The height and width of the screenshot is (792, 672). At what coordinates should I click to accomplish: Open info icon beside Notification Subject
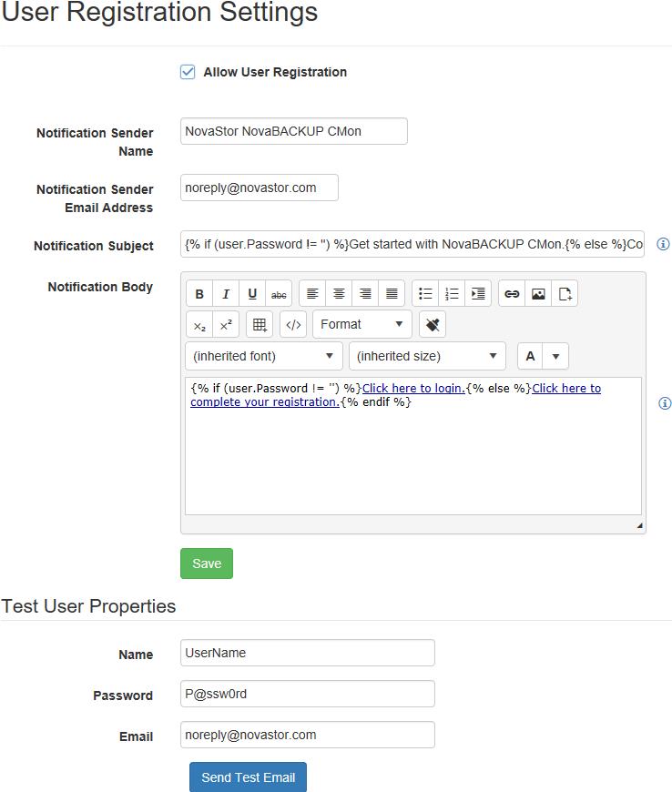(663, 244)
